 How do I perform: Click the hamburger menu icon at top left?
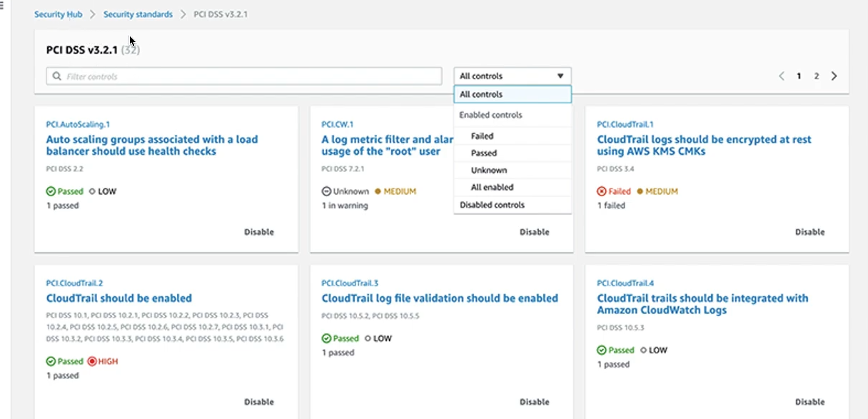click(2, 6)
